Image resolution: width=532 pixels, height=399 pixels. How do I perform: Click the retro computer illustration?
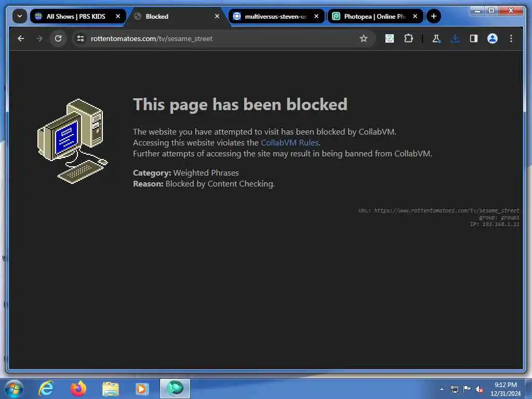pyautogui.click(x=72, y=141)
